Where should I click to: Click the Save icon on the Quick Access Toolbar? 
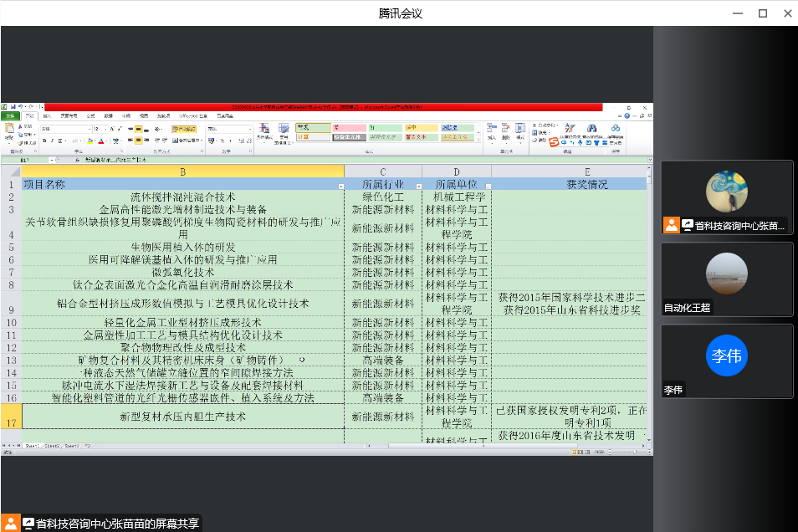14,106
